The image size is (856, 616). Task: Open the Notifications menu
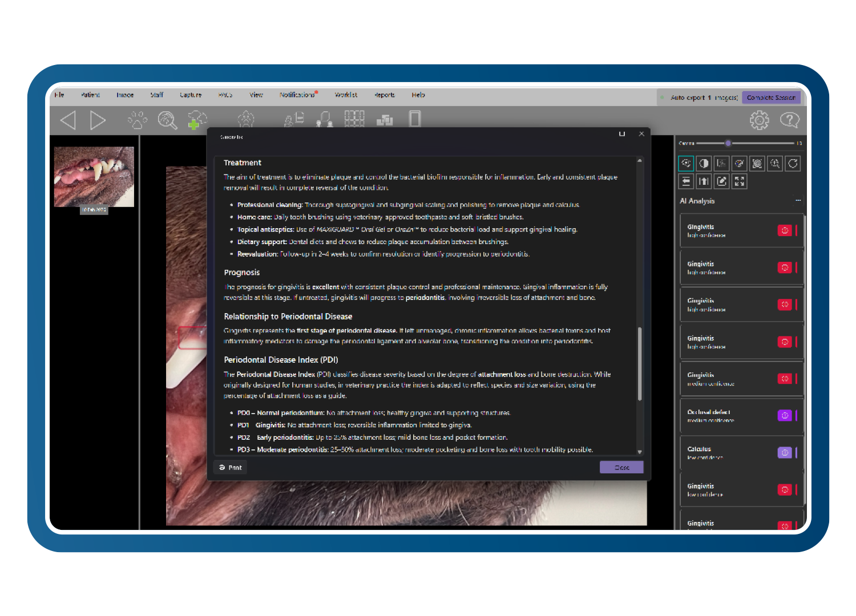pyautogui.click(x=297, y=95)
